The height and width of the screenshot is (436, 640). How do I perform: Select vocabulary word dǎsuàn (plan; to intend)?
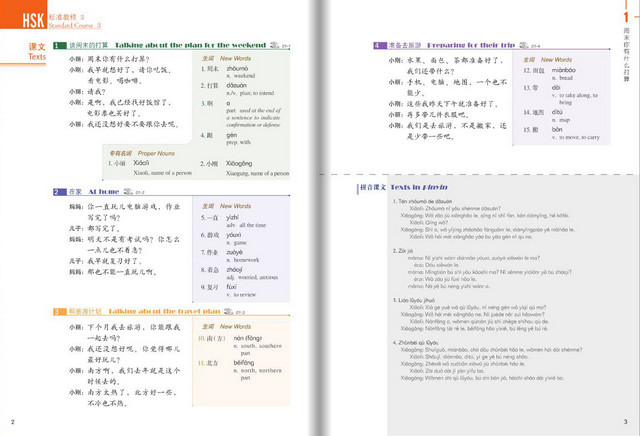pyautogui.click(x=236, y=85)
